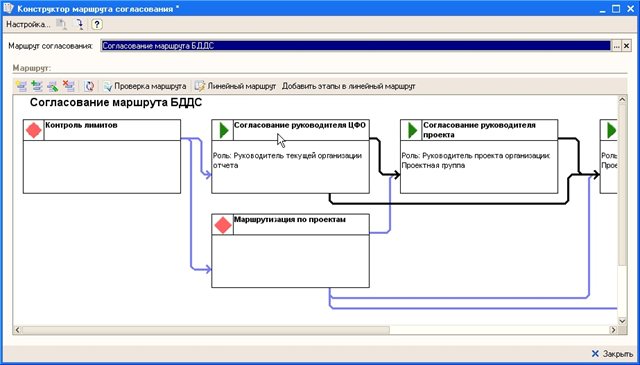Click the left arrow of the horizontal scrollbar

(18, 329)
